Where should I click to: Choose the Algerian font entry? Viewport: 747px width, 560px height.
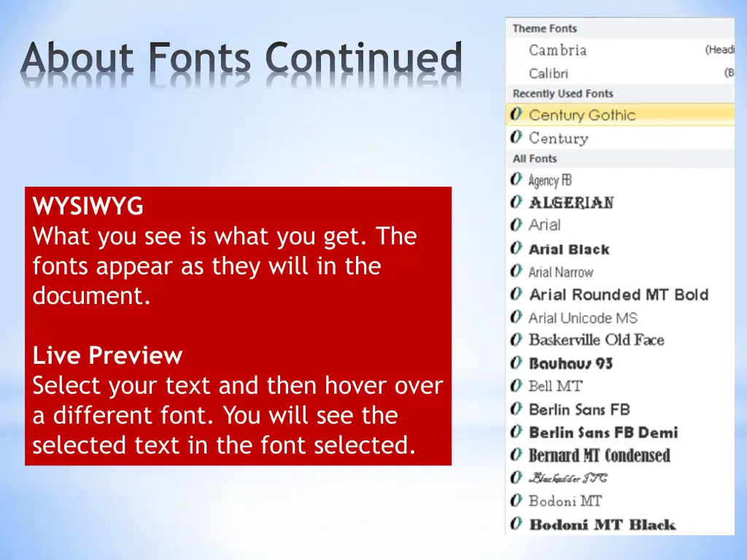620,203
